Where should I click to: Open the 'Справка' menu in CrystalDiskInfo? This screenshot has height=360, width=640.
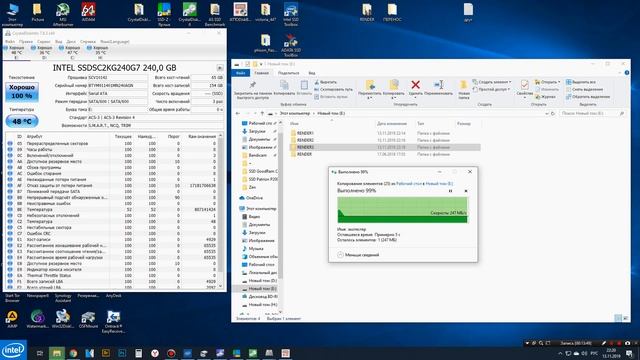pyautogui.click(x=88, y=41)
